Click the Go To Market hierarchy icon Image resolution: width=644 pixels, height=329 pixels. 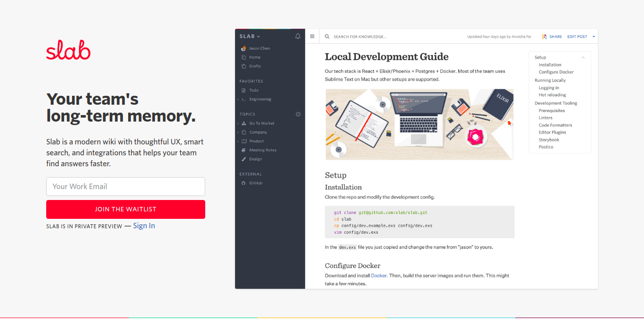243,123
